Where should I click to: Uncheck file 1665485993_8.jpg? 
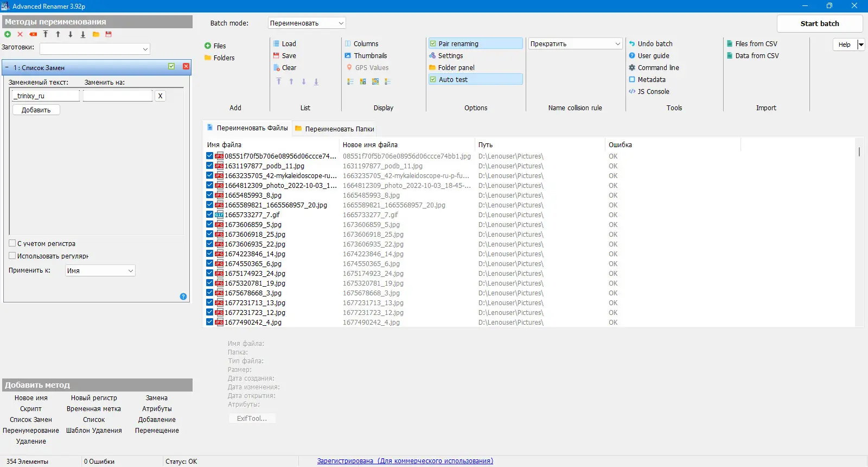tap(209, 195)
